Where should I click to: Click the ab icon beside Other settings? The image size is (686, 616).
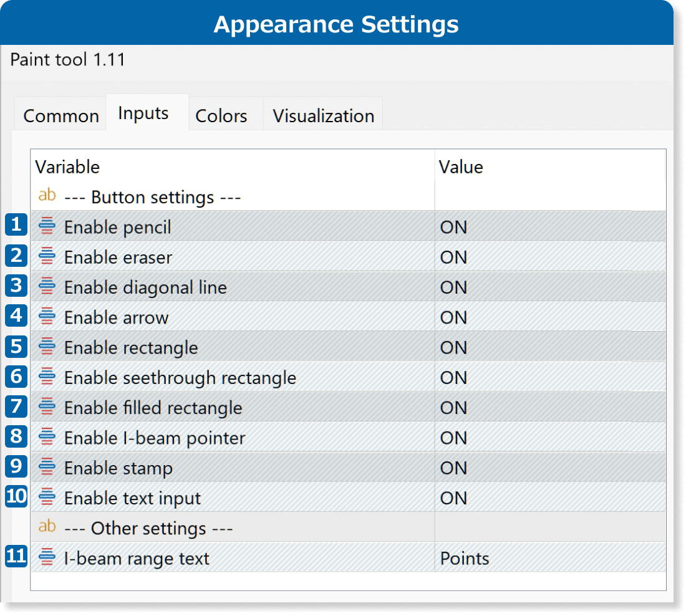[47, 527]
